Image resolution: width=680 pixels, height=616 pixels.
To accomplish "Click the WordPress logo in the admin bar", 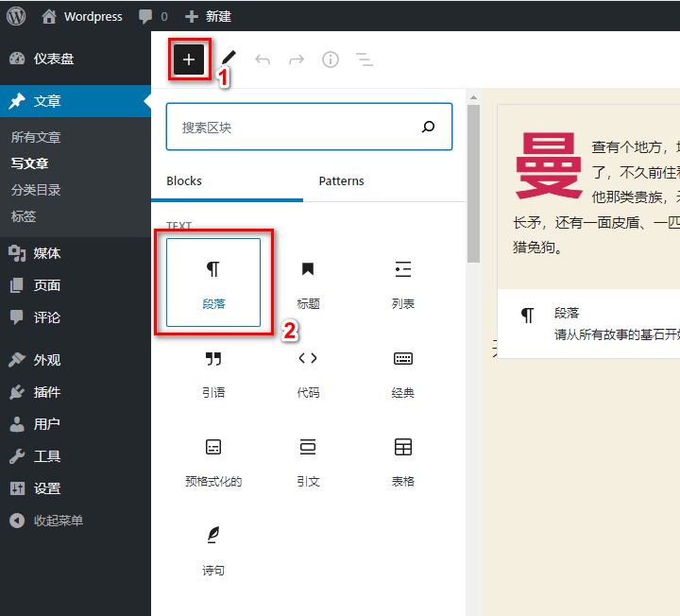I will 16,16.
